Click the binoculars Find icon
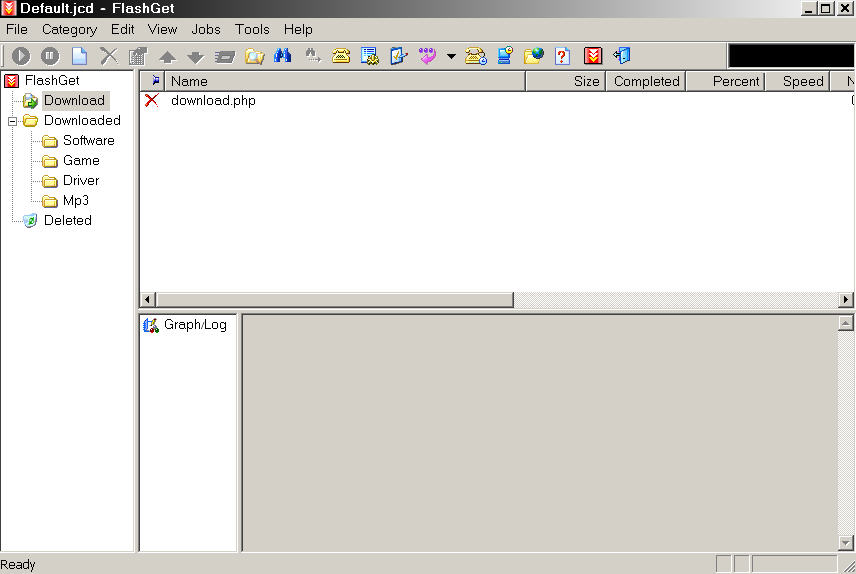Viewport: 856px width, 574px height. coord(282,56)
